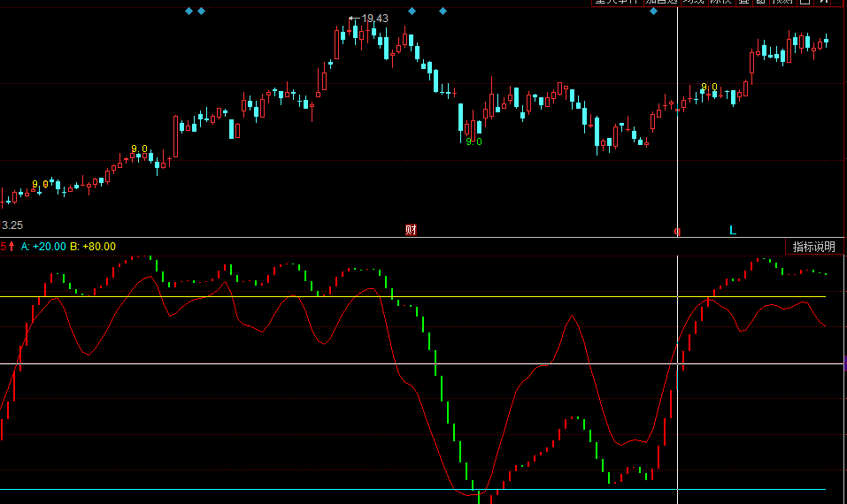Click 加自选 to add to watchlist
The height and width of the screenshot is (504, 847).
coord(660,3)
